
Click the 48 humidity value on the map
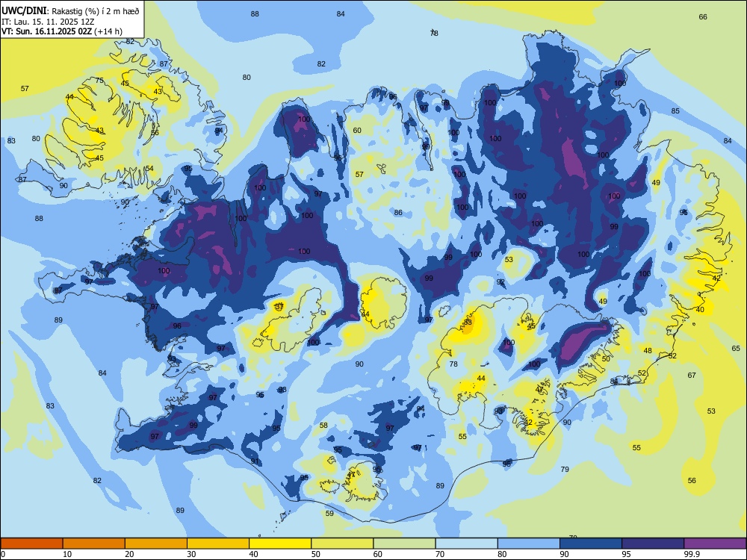[x=648, y=350]
